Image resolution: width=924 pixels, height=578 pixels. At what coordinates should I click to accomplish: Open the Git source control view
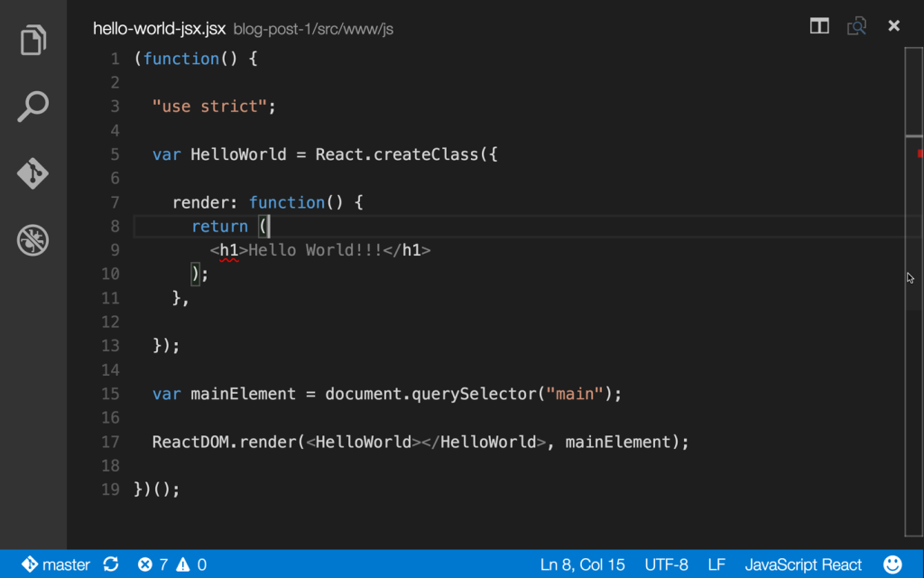click(33, 173)
